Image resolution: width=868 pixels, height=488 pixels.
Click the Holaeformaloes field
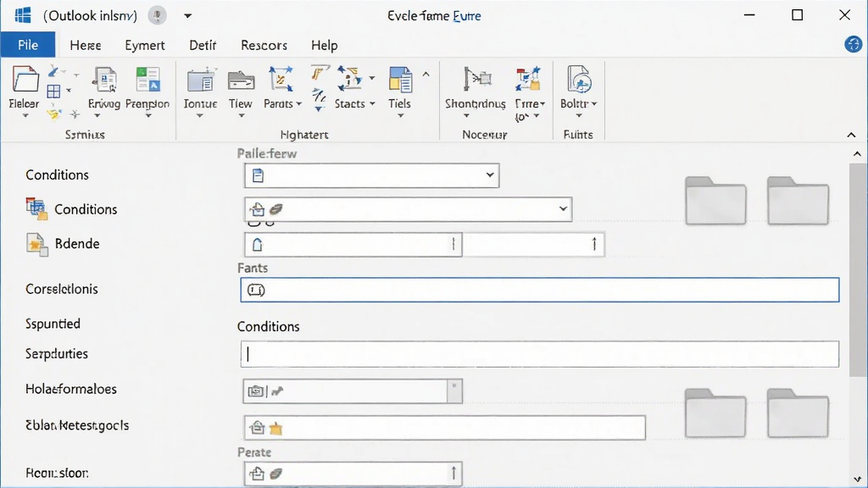tap(353, 391)
